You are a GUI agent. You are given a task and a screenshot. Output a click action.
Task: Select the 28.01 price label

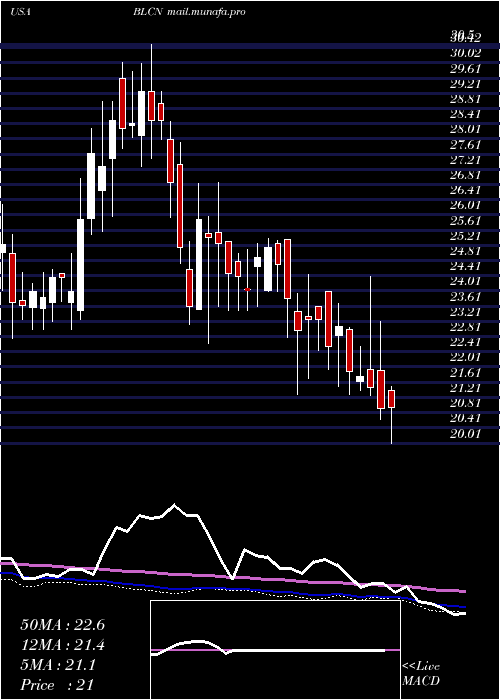(466, 129)
